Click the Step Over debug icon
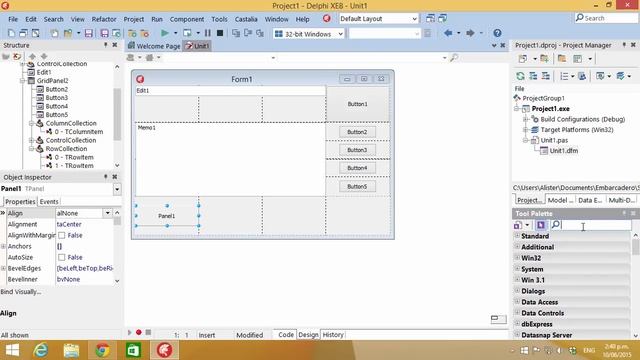Viewport: 640px width, 360px height. [248, 33]
